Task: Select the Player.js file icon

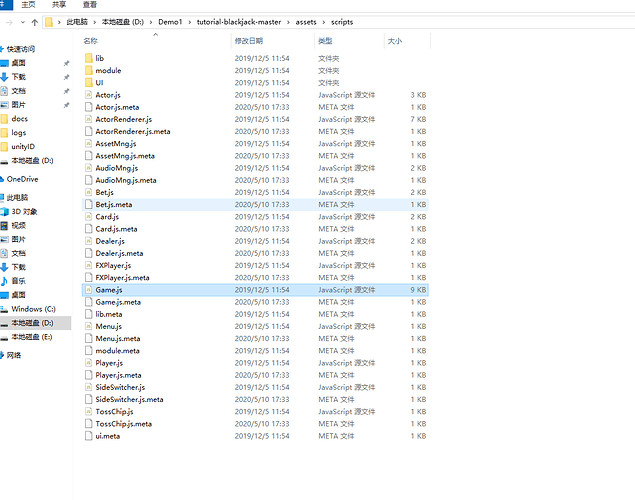Action: pos(89,363)
